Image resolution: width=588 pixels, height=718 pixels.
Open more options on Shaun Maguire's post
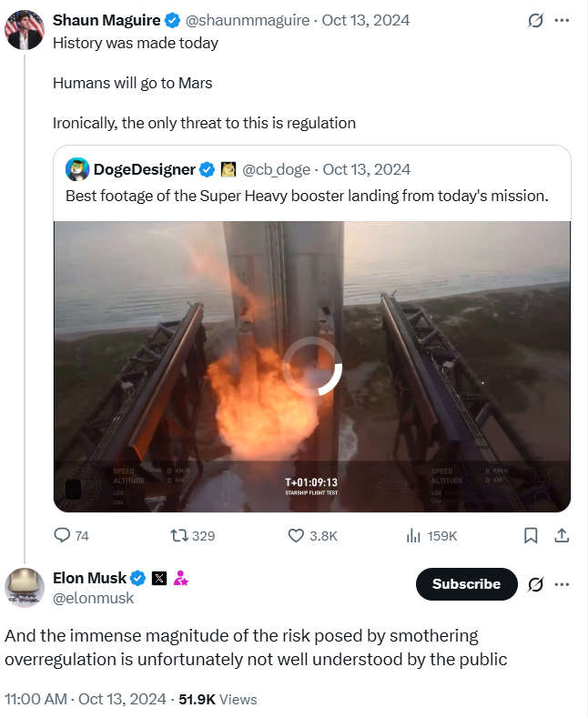pyautogui.click(x=563, y=20)
